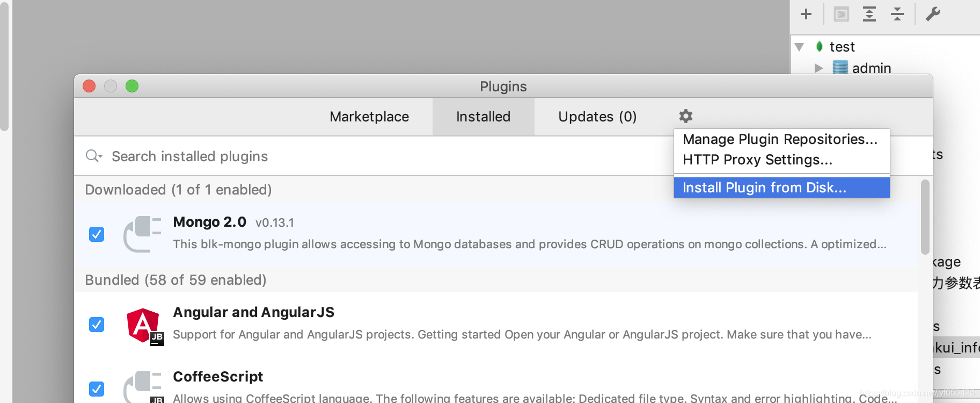Click the Angular plugin logo icon
This screenshot has width=980, height=403.
click(144, 326)
